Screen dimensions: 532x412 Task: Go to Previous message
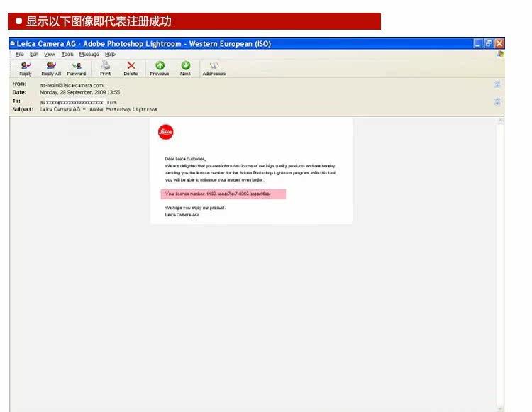160,69
